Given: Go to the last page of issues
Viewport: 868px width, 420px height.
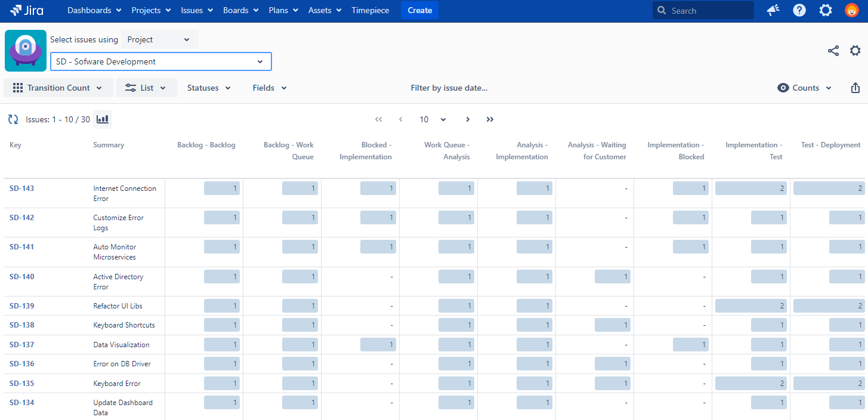Looking at the screenshot, I should 490,119.
